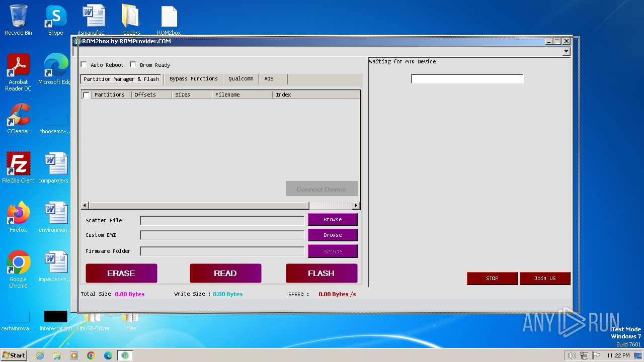Enable the Auto Reboot checkbox

tap(84, 64)
